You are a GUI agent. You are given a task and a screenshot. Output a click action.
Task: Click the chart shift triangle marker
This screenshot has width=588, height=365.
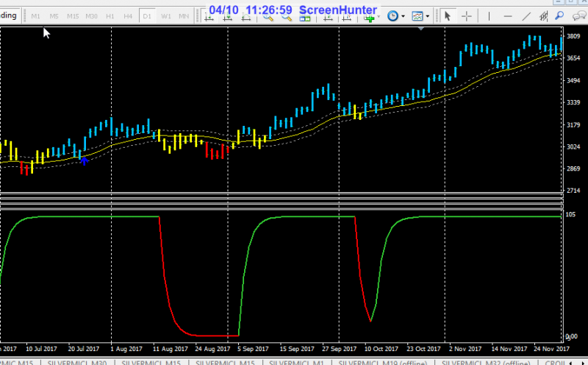(420, 29)
